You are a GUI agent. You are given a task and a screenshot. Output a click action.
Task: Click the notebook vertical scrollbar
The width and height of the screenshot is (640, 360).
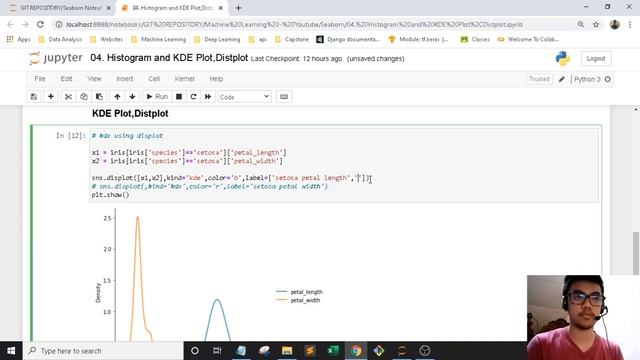pyautogui.click(x=636, y=253)
